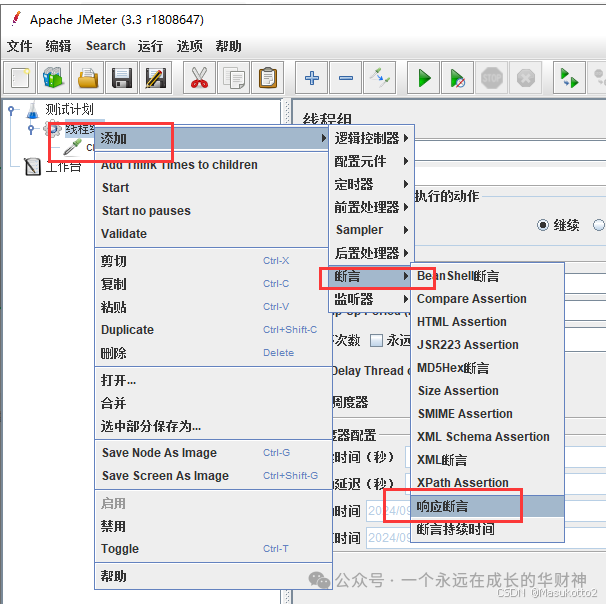Expand the Sampler submenu
Viewport: 606px width, 604px height.
(x=371, y=230)
